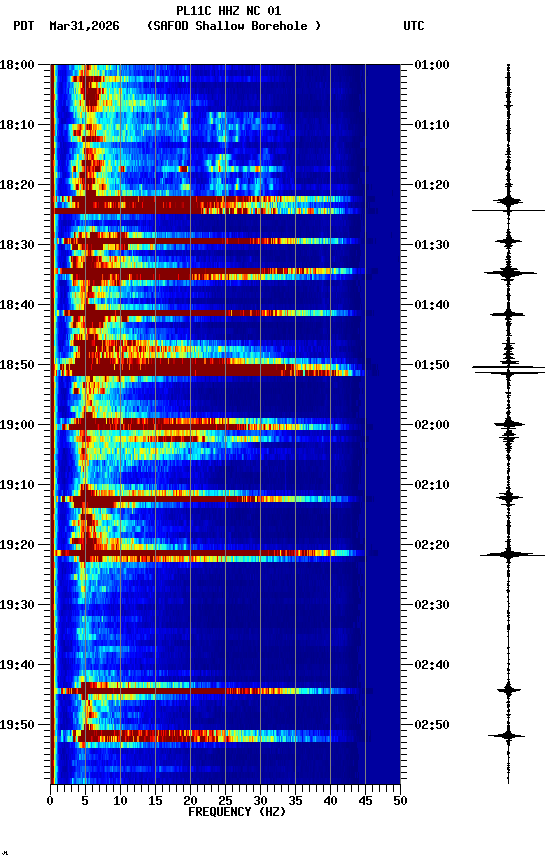Viewport: 552px width, 864px height.
Task: Click the 35 Hz frequency tick label
Action: coord(295,801)
